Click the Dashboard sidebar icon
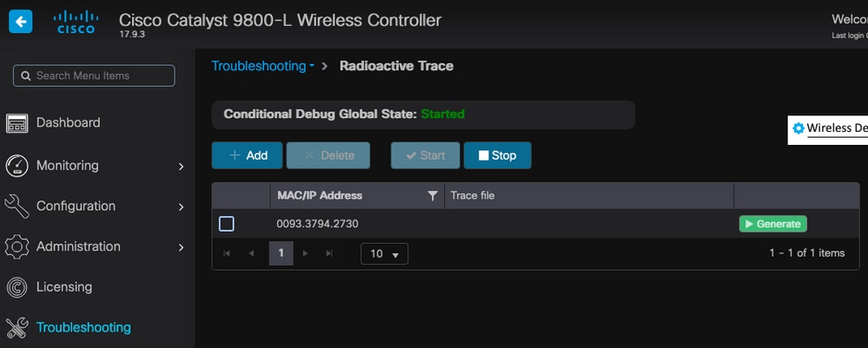Viewport: 868px width, 348px height. click(x=17, y=123)
